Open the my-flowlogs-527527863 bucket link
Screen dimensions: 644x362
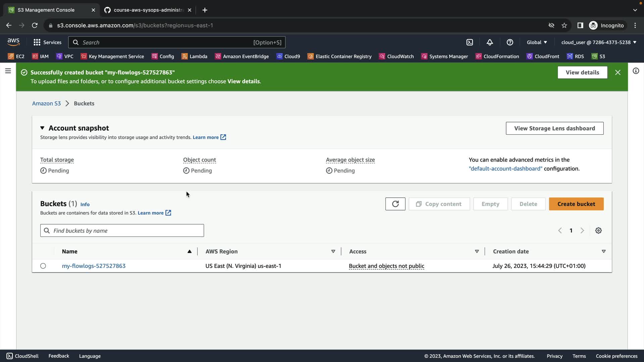coord(94,266)
